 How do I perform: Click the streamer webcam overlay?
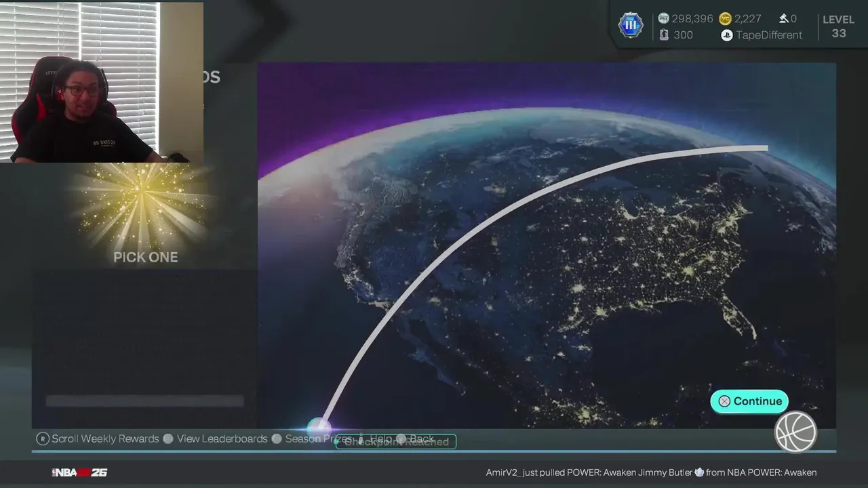click(x=102, y=82)
